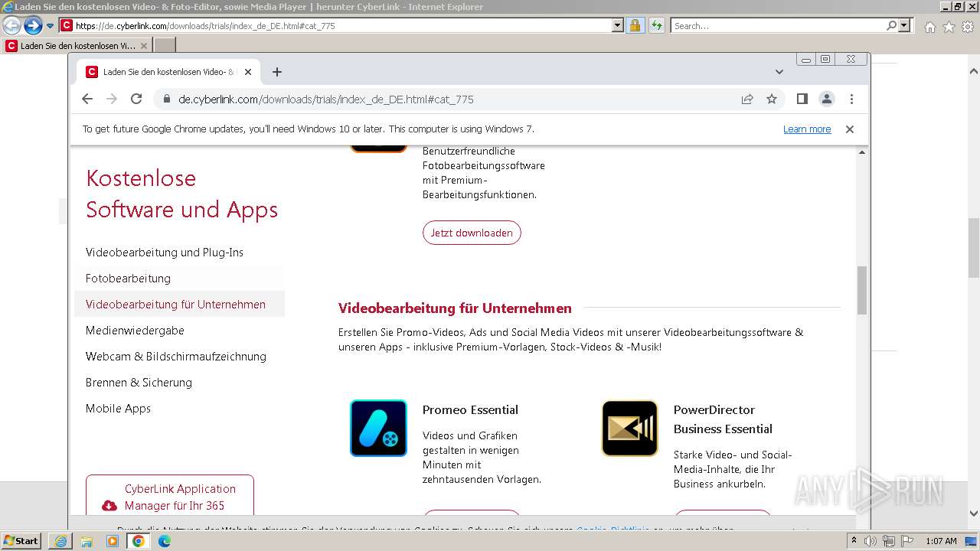Open the Chrome side panel icon
Viewport: 980px width, 551px height.
(x=802, y=99)
